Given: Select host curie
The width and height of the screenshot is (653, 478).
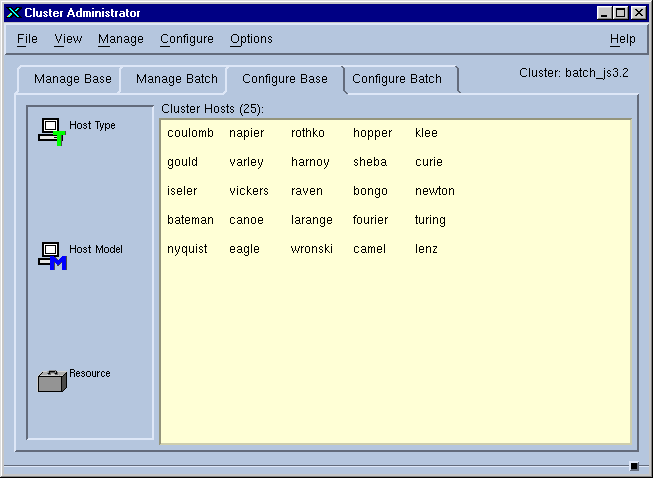Looking at the screenshot, I should 429,162.
